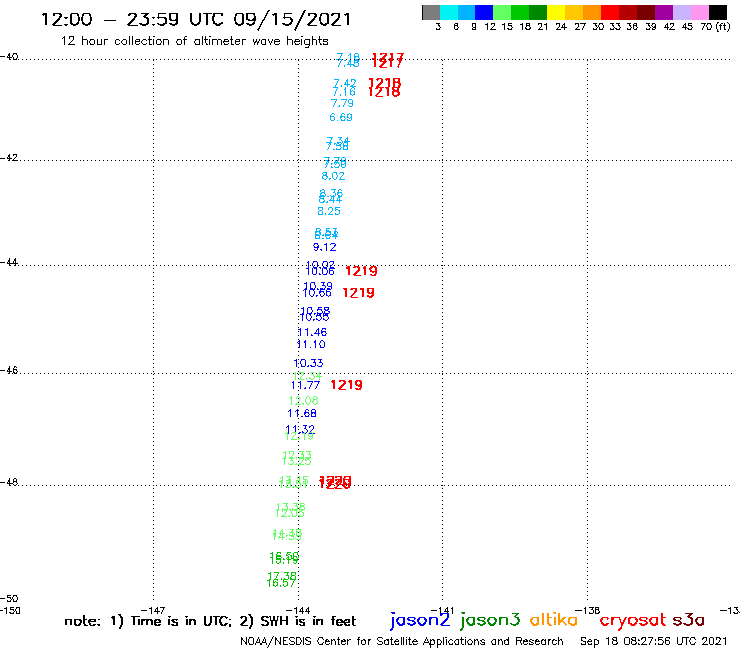Click the green value 12.06
Image resolution: width=740 pixels, height=650 pixels.
303,401
